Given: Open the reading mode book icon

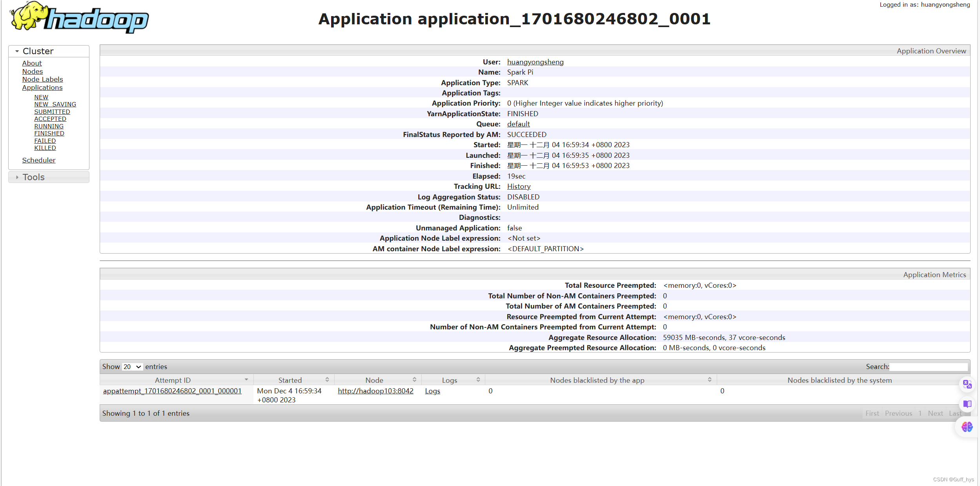Looking at the screenshot, I should [967, 404].
